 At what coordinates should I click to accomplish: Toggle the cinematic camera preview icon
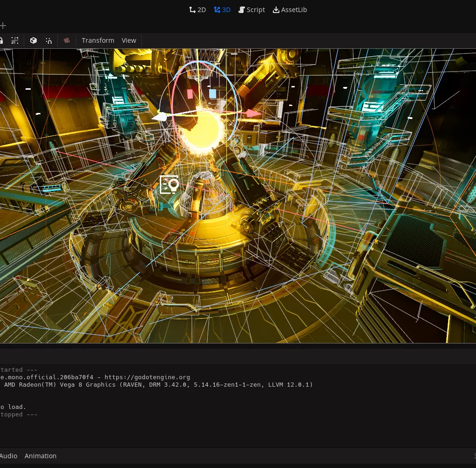point(66,40)
